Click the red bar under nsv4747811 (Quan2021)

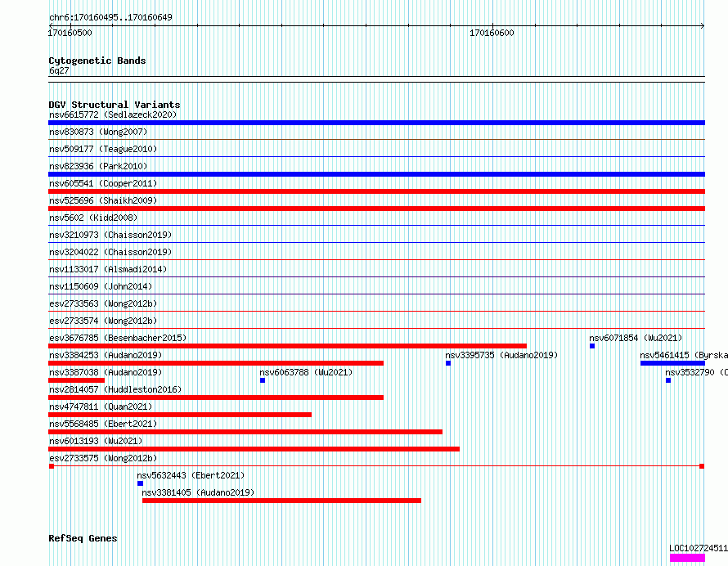pyautogui.click(x=180, y=415)
